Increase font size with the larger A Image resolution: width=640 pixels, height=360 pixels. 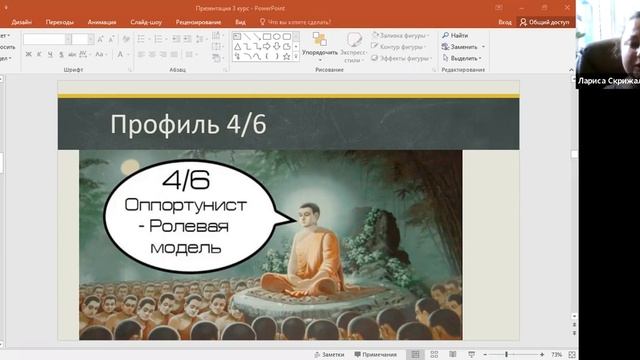(100, 39)
